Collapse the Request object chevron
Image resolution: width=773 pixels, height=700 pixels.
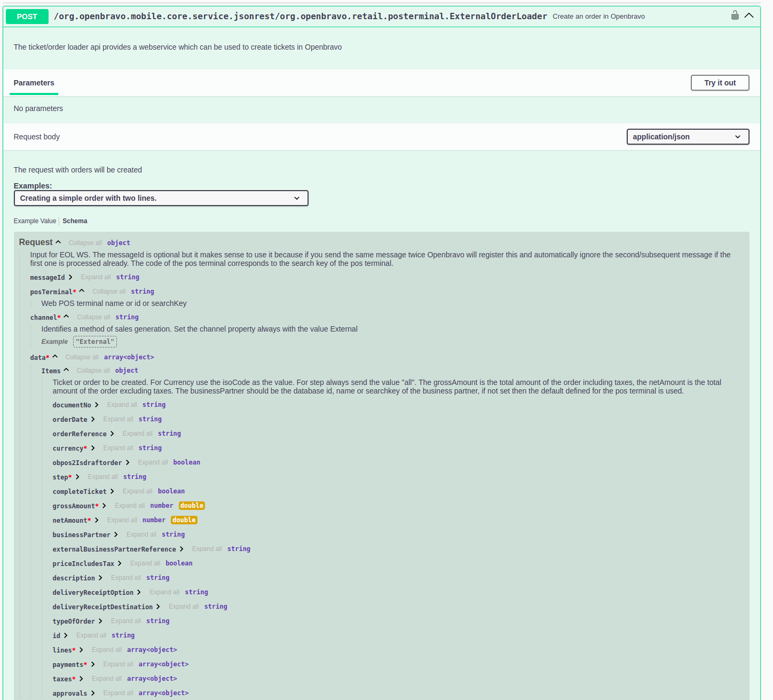[58, 242]
